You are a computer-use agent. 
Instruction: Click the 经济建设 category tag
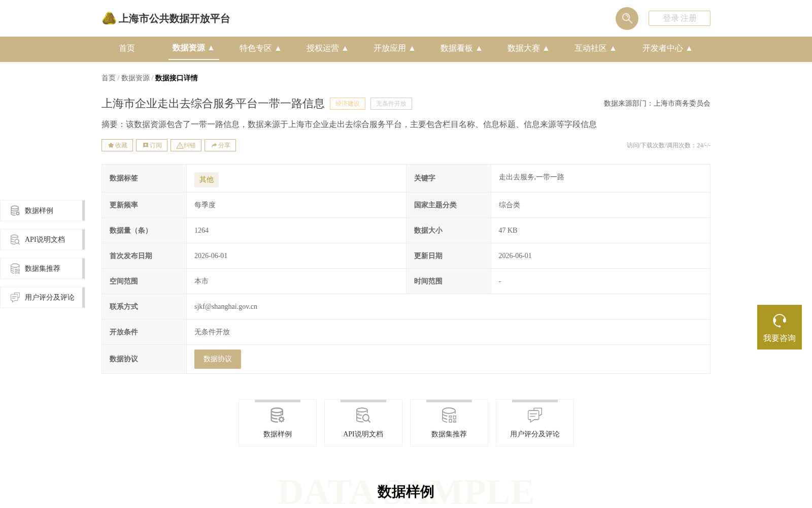point(348,104)
